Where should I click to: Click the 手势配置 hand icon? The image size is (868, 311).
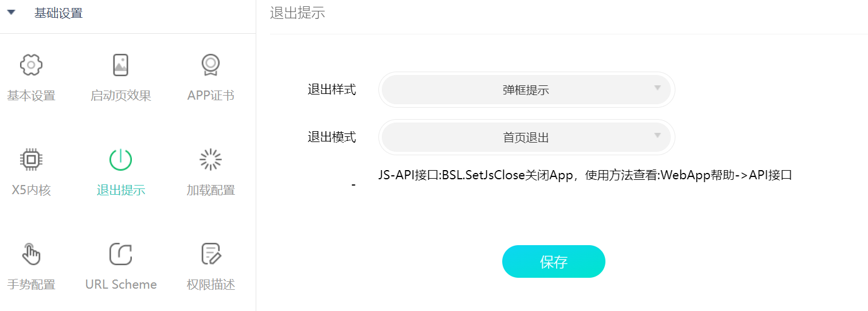pyautogui.click(x=31, y=254)
